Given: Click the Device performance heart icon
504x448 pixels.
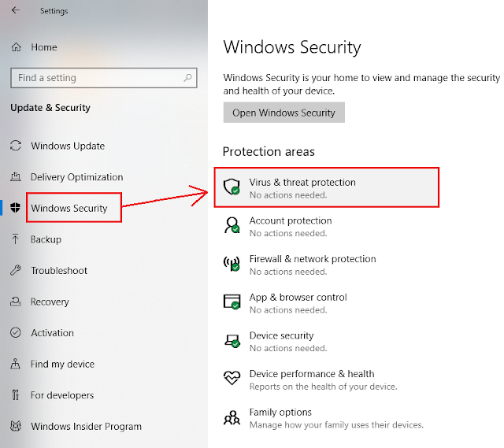Looking at the screenshot, I should 232,378.
